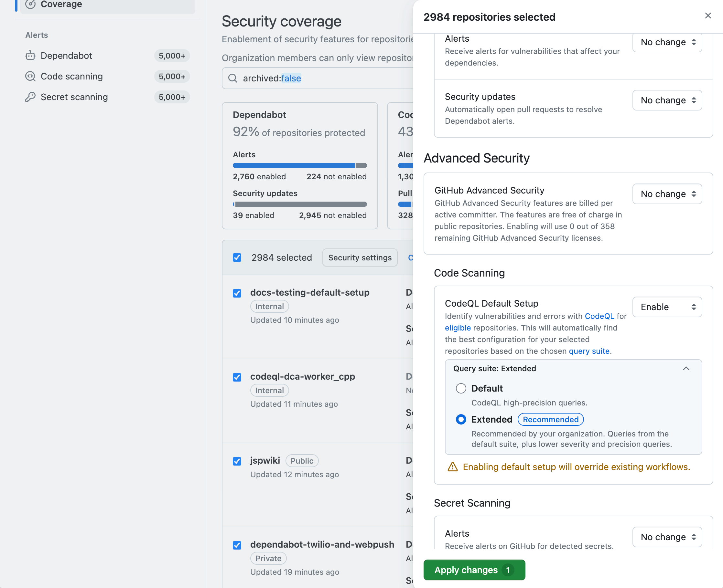Select the Coverage sidebar icon
The height and width of the screenshot is (588, 723).
31,5
